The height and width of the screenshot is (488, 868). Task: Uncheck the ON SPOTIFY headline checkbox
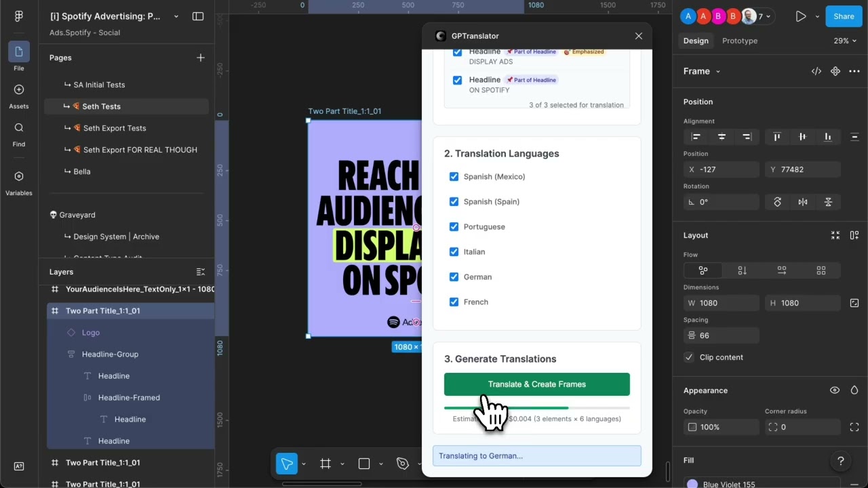[457, 80]
